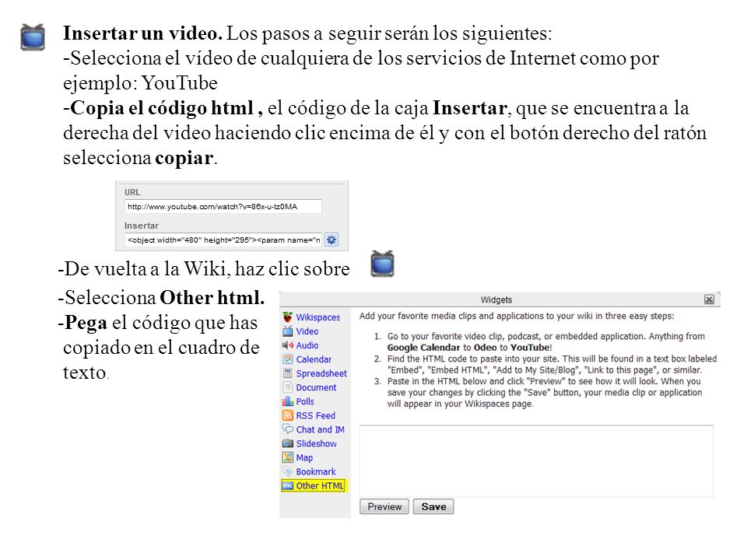
Task: Click the Slideshow camera icon
Action: [x=287, y=443]
